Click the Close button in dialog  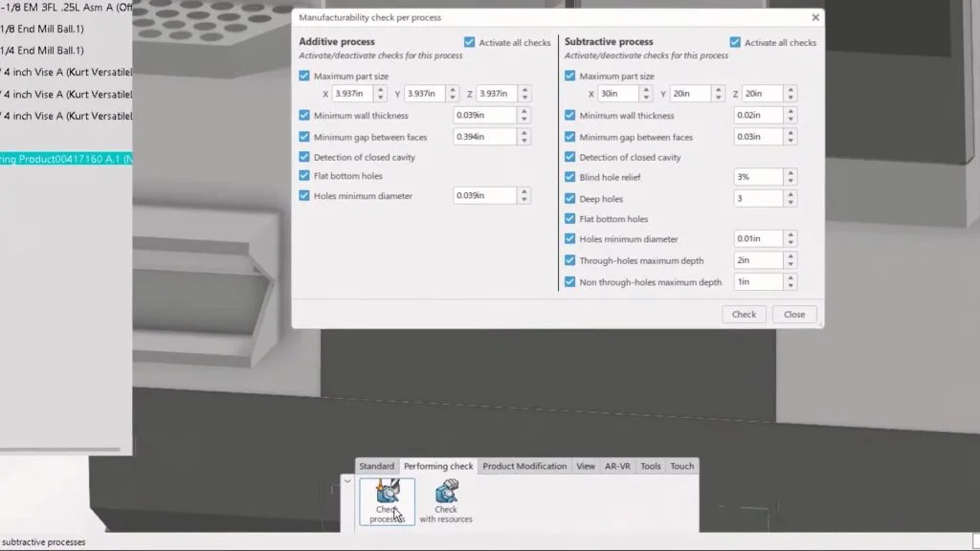pyautogui.click(x=794, y=314)
